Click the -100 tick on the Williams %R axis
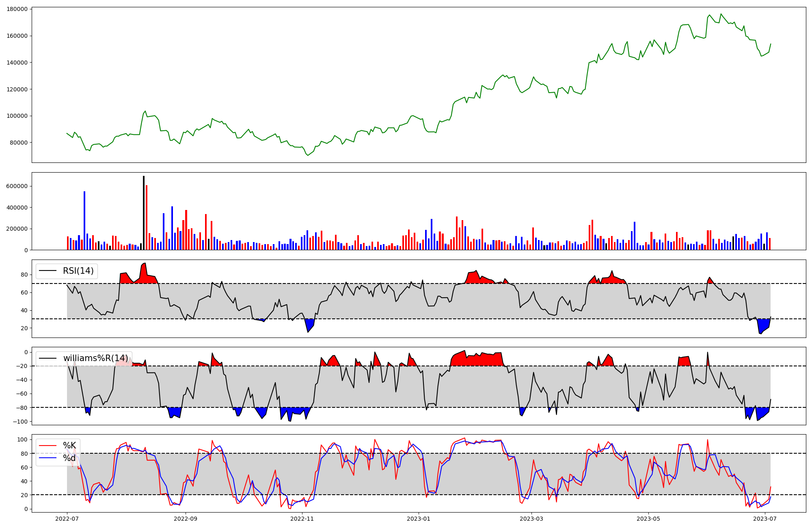Viewport: 812px width, 528px height. tap(19, 422)
